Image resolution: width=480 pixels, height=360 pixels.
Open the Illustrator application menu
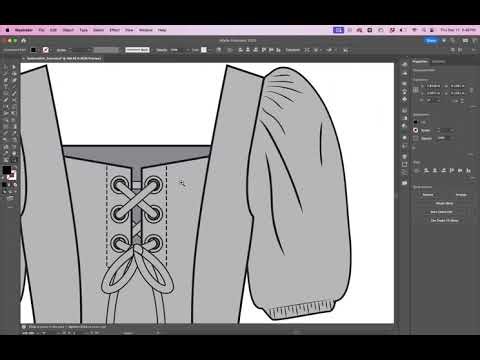coord(24,30)
